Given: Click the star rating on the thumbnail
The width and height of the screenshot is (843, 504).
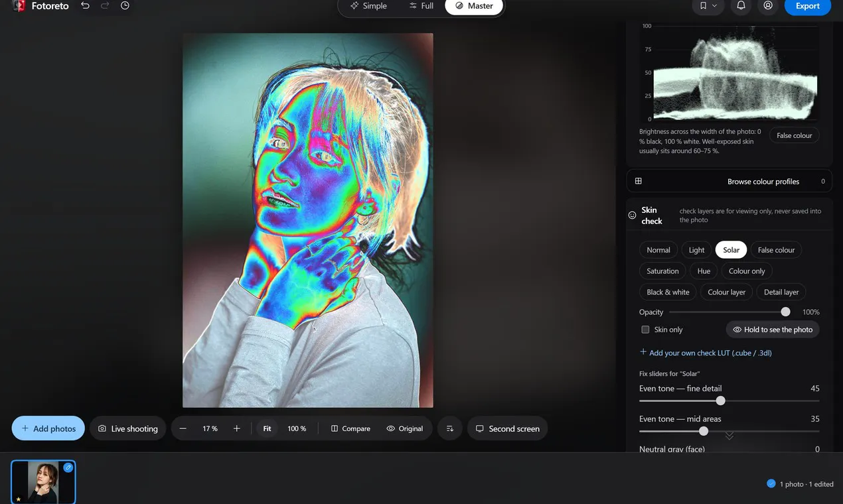Looking at the screenshot, I should (19, 499).
